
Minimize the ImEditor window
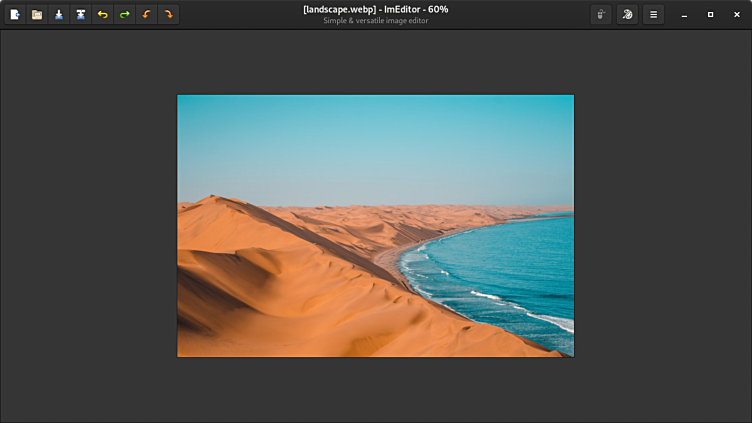pos(685,15)
